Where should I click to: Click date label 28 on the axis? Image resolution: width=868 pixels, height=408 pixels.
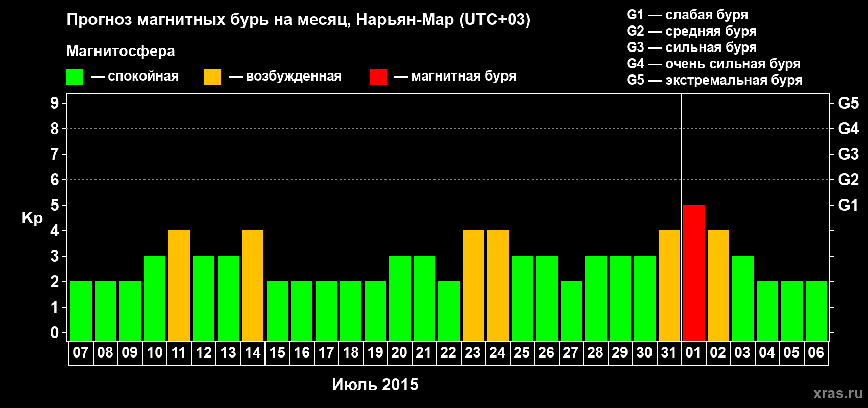click(595, 353)
